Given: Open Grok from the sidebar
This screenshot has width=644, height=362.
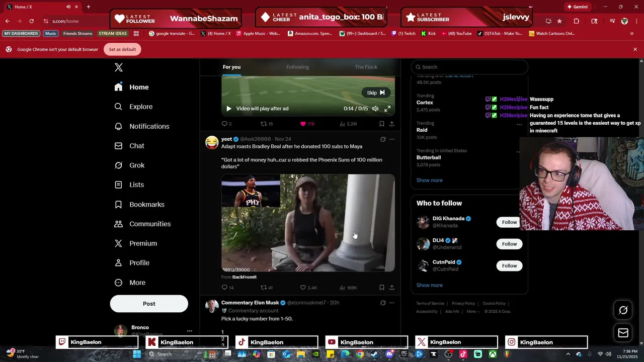Looking at the screenshot, I should coord(129,165).
